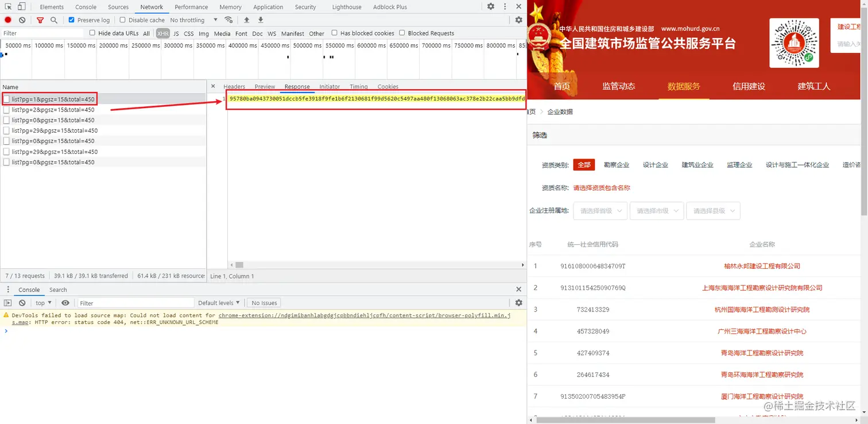
Task: Open the DevTools three-dot customize menu
Action: [x=505, y=6]
